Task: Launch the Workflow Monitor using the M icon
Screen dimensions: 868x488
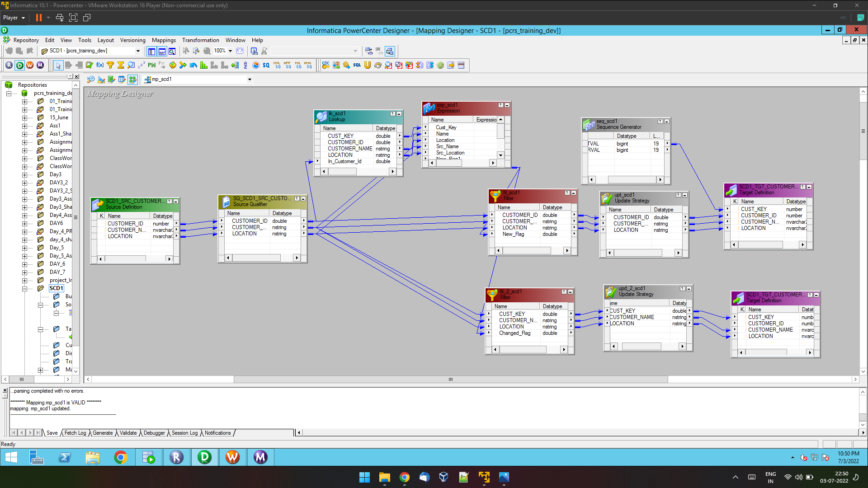Action: coord(40,65)
